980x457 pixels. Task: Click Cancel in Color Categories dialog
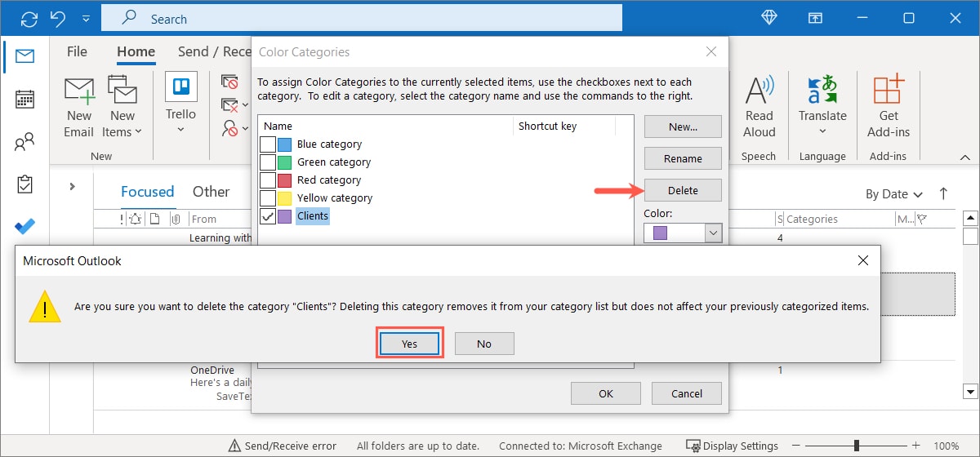click(687, 393)
